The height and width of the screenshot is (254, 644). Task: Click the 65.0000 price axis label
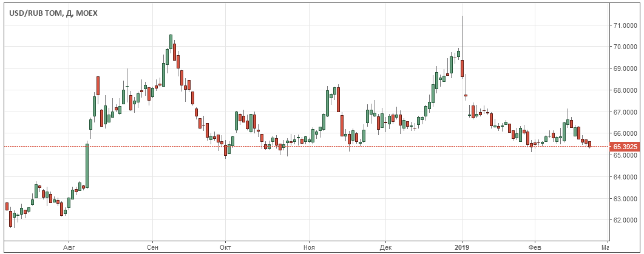pyautogui.click(x=625, y=156)
